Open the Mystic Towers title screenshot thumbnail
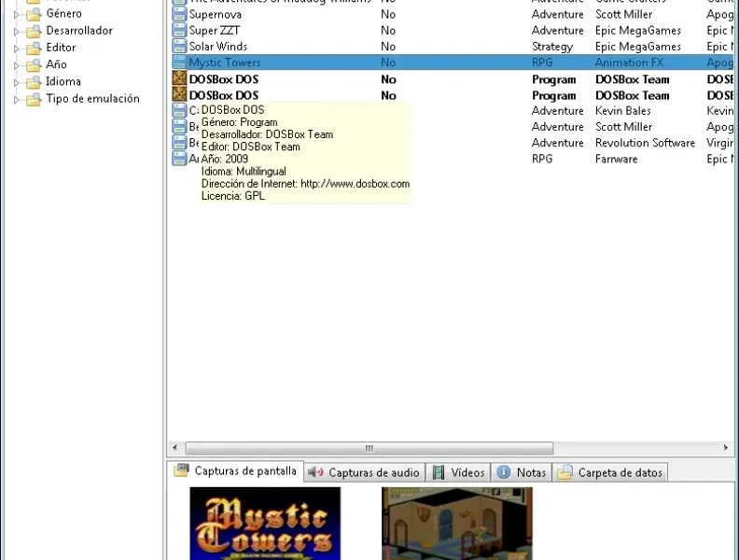Image resolution: width=739 pixels, height=560 pixels. tap(265, 524)
